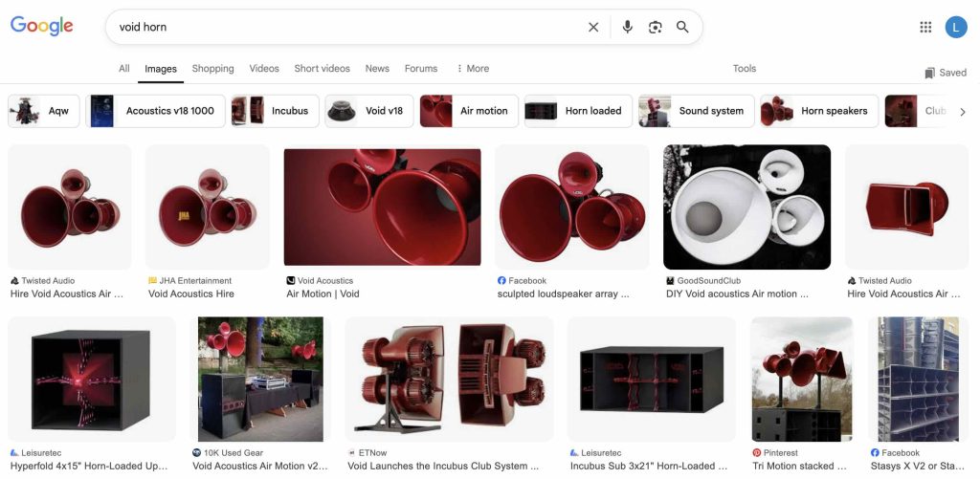Open the GoodSoundClub black-and-white horn thumbnail
This screenshot has width=980, height=479.
(746, 207)
